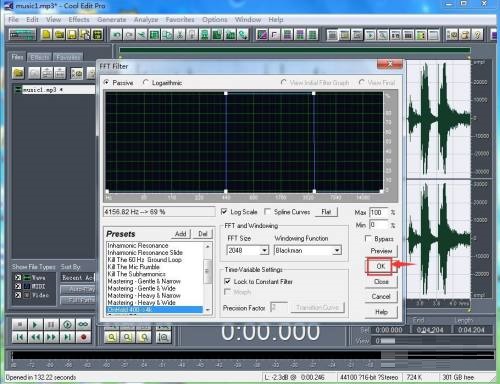Click the Flat button
The height and width of the screenshot is (384, 500).
point(326,212)
